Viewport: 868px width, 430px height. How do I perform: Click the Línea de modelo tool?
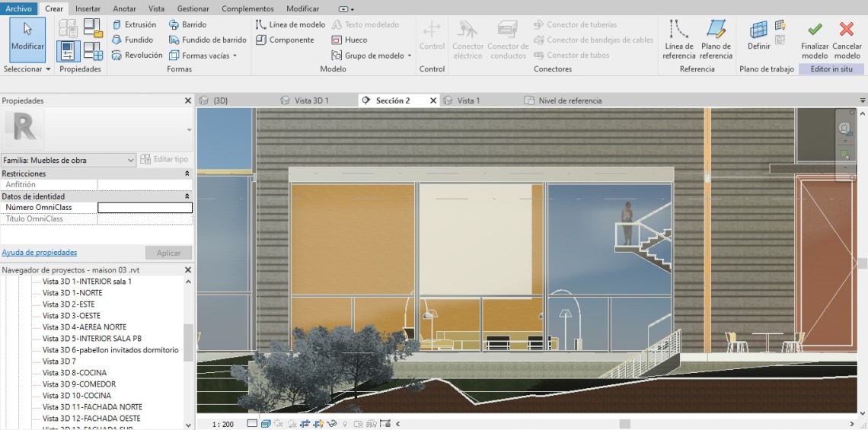(290, 24)
